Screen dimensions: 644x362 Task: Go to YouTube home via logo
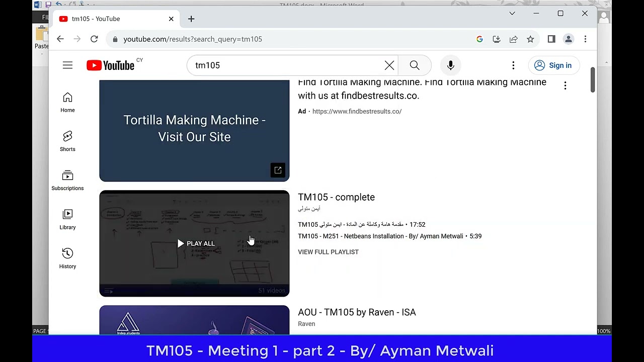(110, 65)
